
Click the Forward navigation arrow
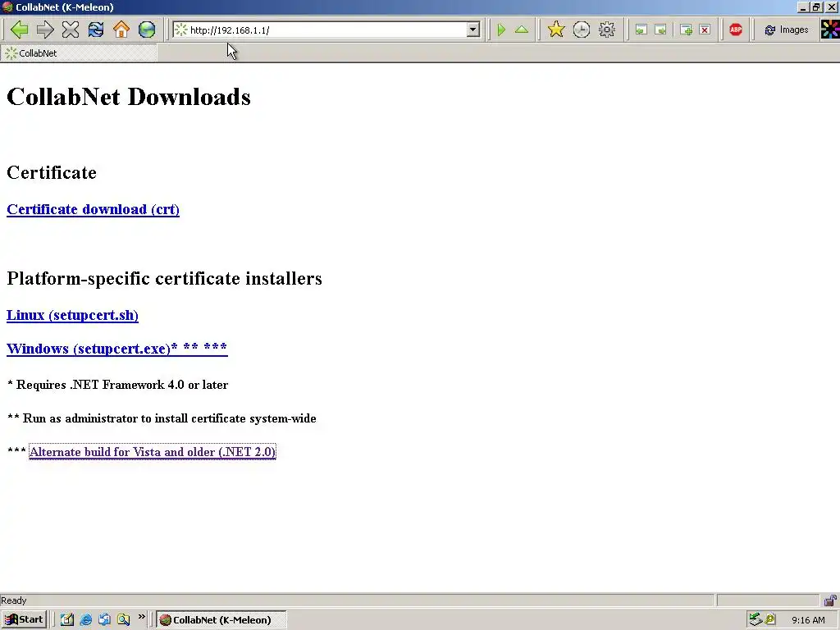(45, 30)
